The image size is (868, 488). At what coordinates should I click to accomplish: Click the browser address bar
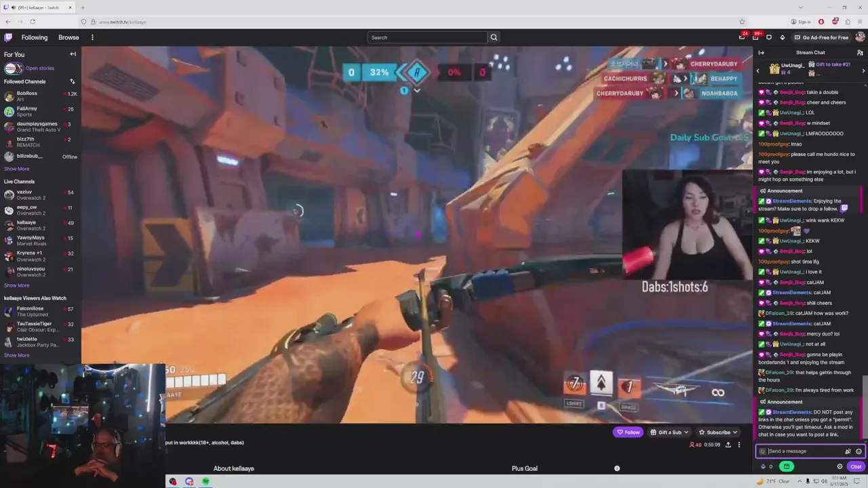tap(414, 22)
